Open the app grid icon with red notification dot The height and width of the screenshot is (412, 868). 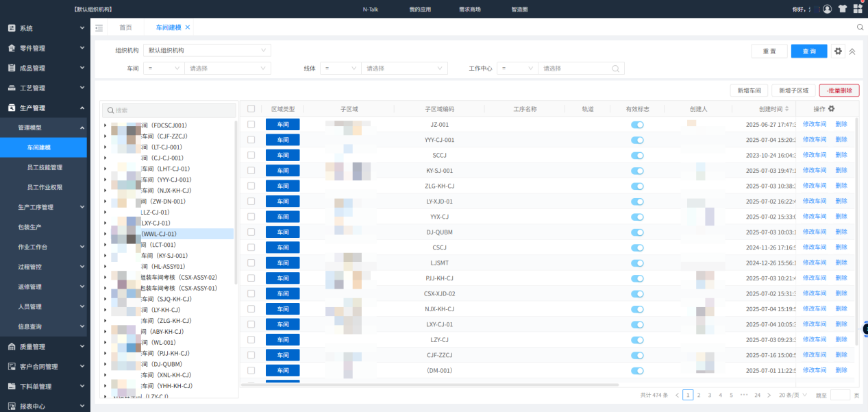tap(858, 9)
